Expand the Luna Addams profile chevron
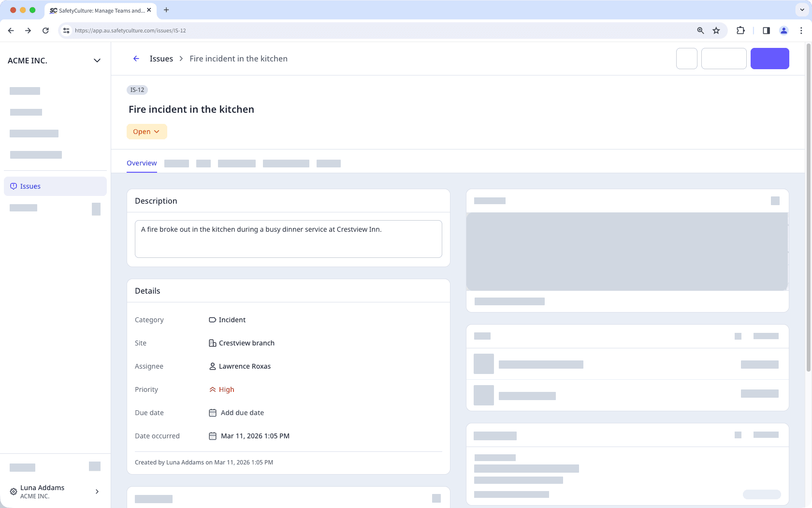The height and width of the screenshot is (508, 812). coord(97,492)
